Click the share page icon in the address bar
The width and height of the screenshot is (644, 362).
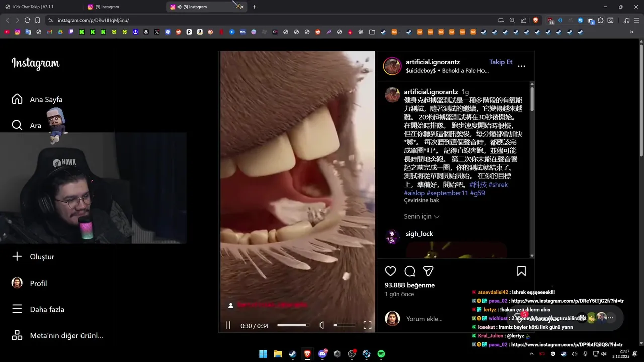pos(524,20)
